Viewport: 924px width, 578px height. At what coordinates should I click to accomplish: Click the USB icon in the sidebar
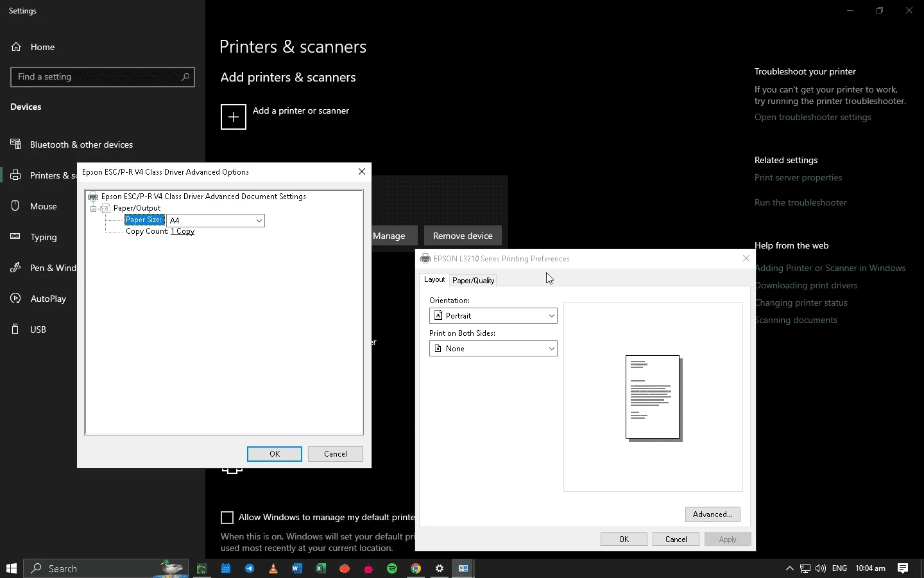click(16, 329)
